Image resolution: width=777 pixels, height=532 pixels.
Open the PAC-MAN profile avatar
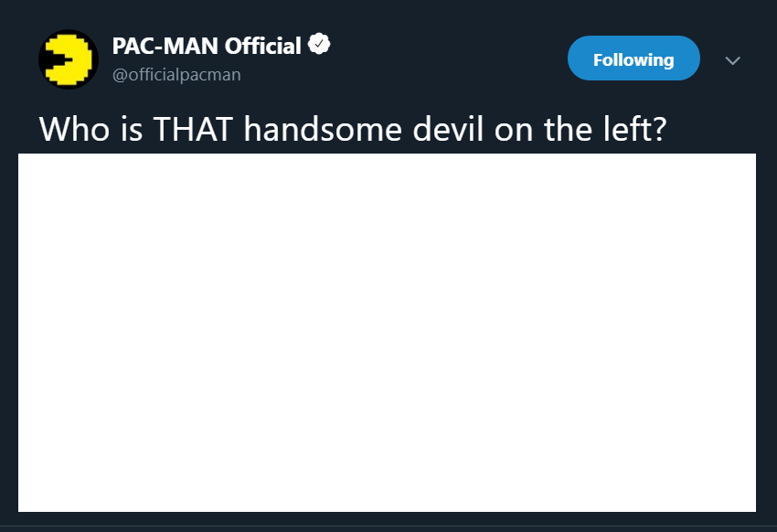69,59
